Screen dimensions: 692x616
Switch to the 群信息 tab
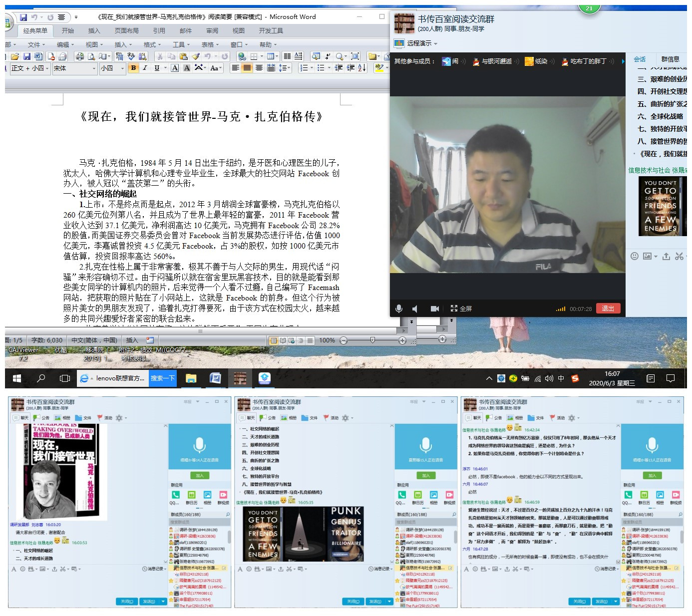click(x=670, y=59)
